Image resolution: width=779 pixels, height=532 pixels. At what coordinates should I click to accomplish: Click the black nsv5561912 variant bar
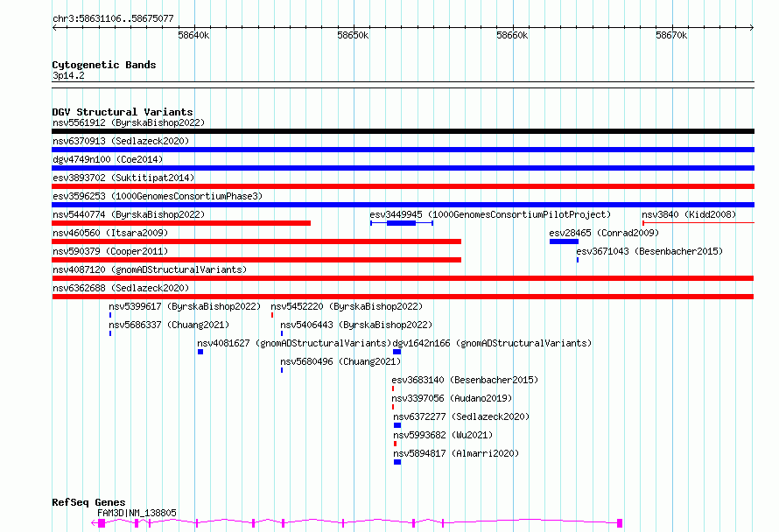403,131
